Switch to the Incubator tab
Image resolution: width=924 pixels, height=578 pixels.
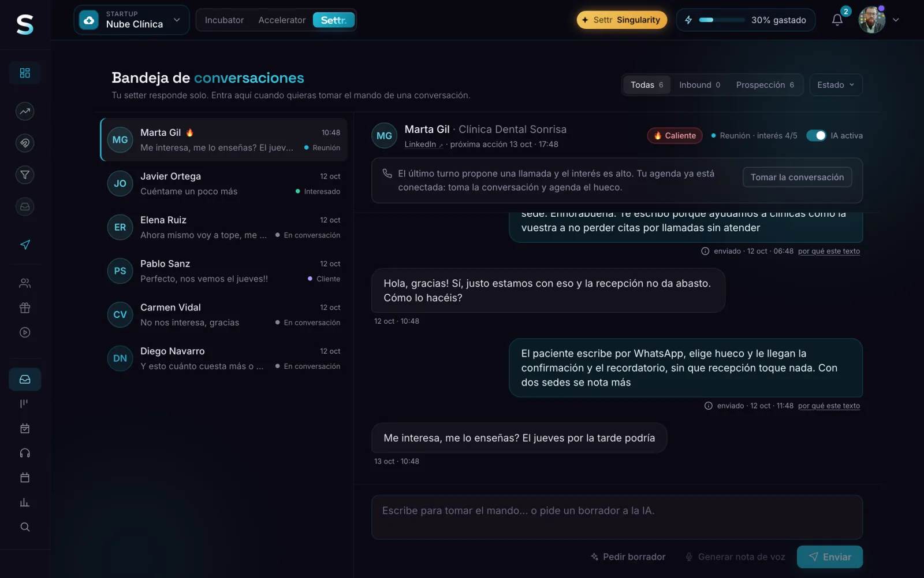224,20
